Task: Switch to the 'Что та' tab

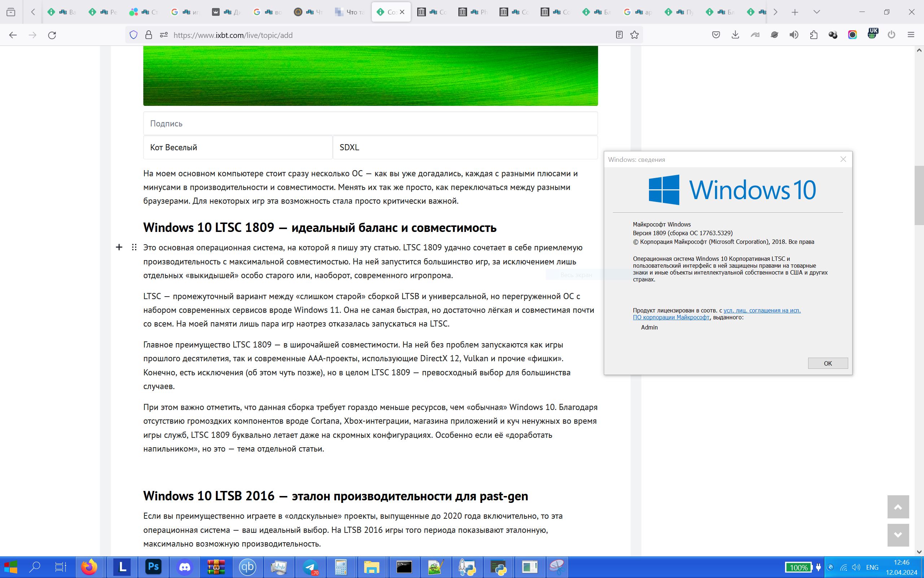Action: point(350,12)
